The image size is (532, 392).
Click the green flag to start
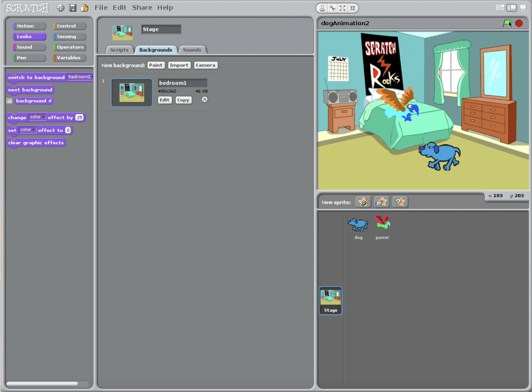pos(507,23)
